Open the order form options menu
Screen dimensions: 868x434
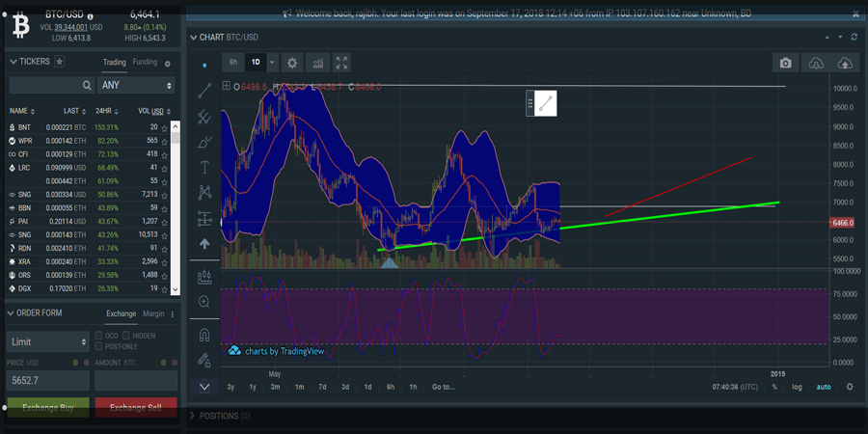tap(173, 313)
